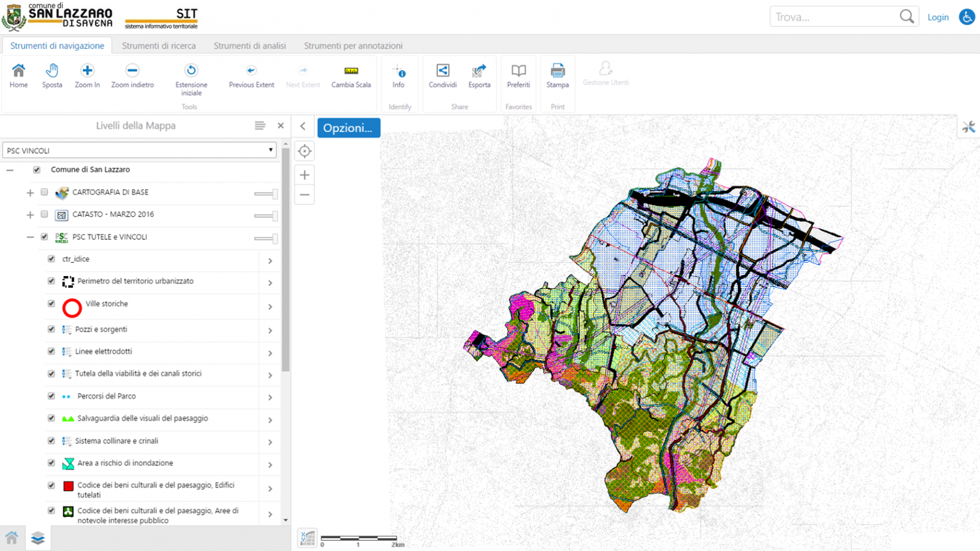
Task: Collapse the PSC TUTELE e VINCOLI group
Action: tap(30, 237)
